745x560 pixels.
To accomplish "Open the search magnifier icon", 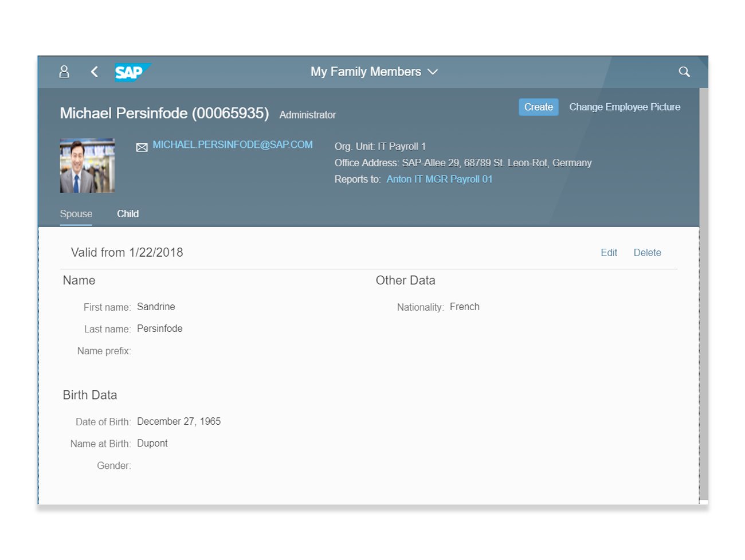I will [684, 72].
